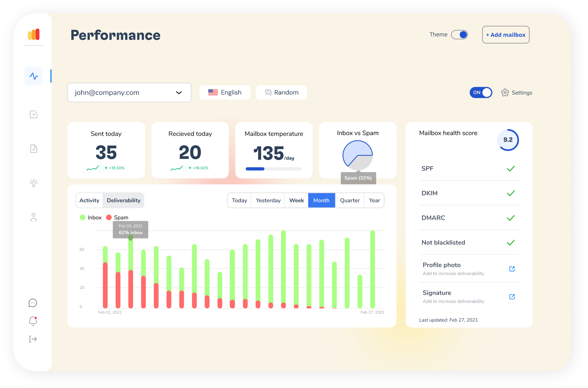Open the document-plus templates sidebar icon
The height and width of the screenshot is (388, 588).
[33, 149]
